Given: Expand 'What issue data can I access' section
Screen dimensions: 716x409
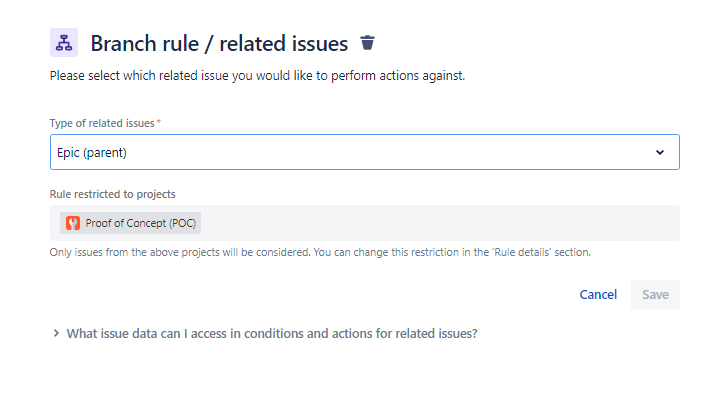Looking at the screenshot, I should click(x=272, y=334).
